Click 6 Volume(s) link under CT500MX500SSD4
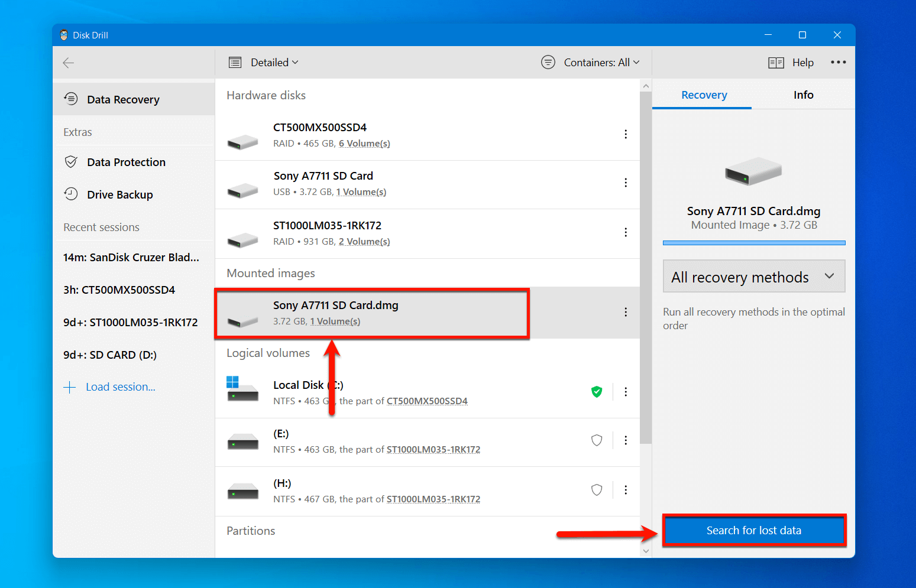916x588 pixels. tap(364, 144)
